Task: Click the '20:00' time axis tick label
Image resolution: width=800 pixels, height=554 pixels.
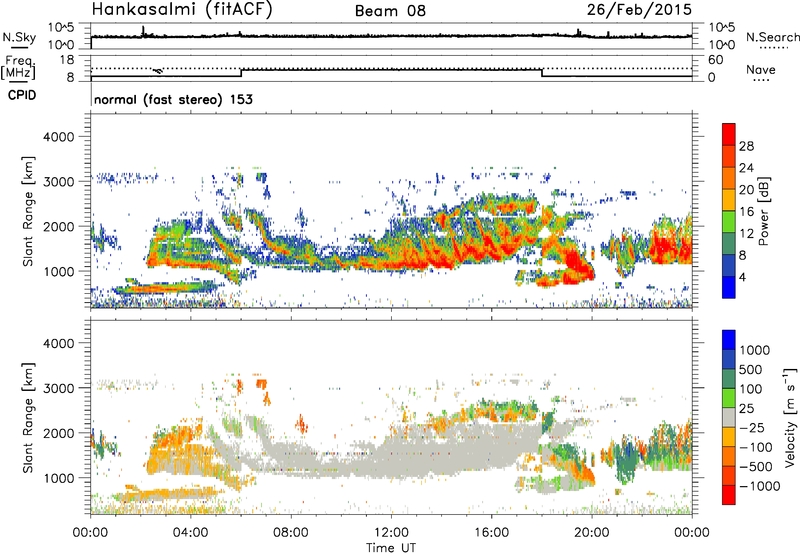Action: [592, 533]
